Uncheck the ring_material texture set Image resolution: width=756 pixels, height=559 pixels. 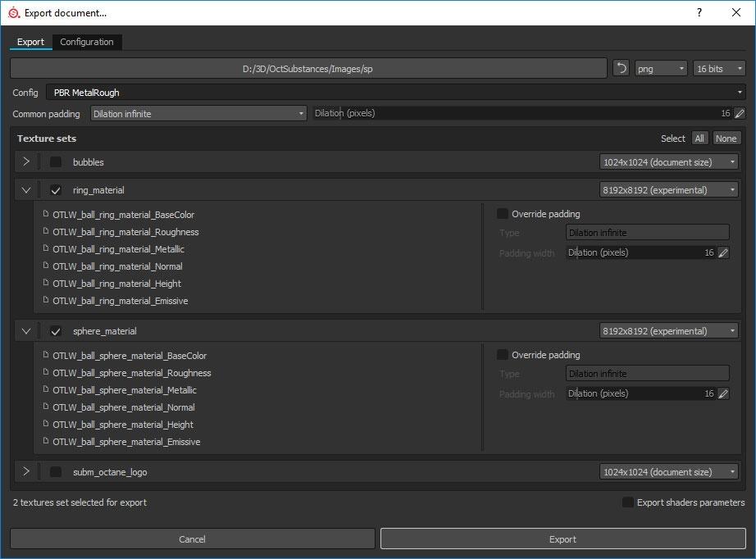[x=56, y=190]
